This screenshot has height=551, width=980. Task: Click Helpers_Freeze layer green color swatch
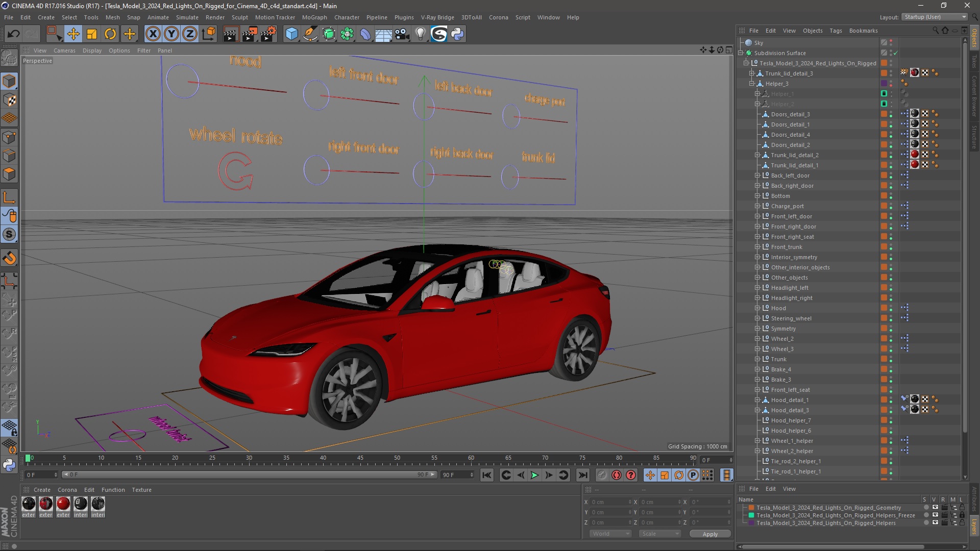(751, 515)
